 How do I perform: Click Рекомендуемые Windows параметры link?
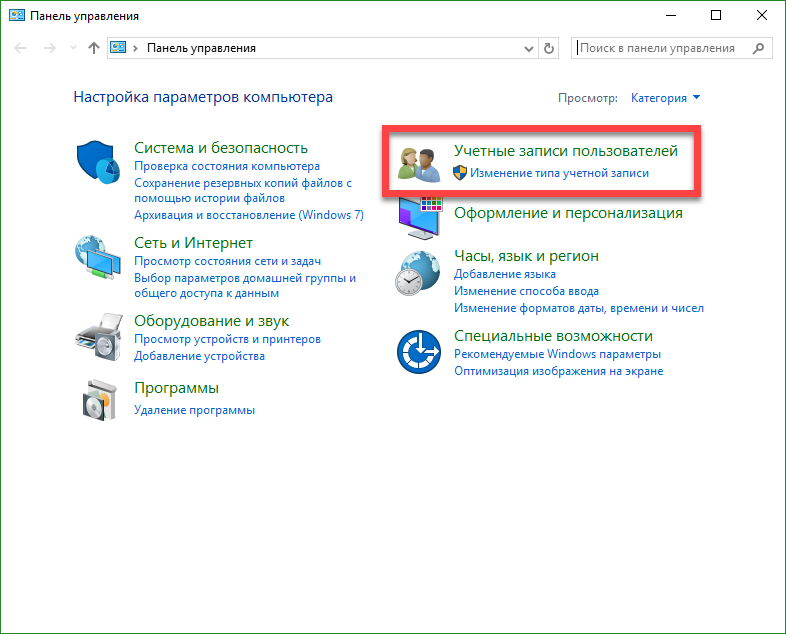coord(557,354)
